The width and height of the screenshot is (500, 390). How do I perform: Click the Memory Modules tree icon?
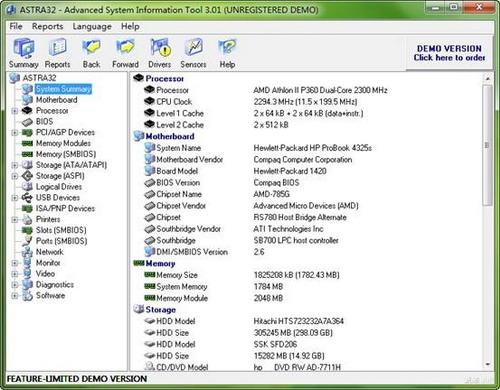click(x=27, y=143)
